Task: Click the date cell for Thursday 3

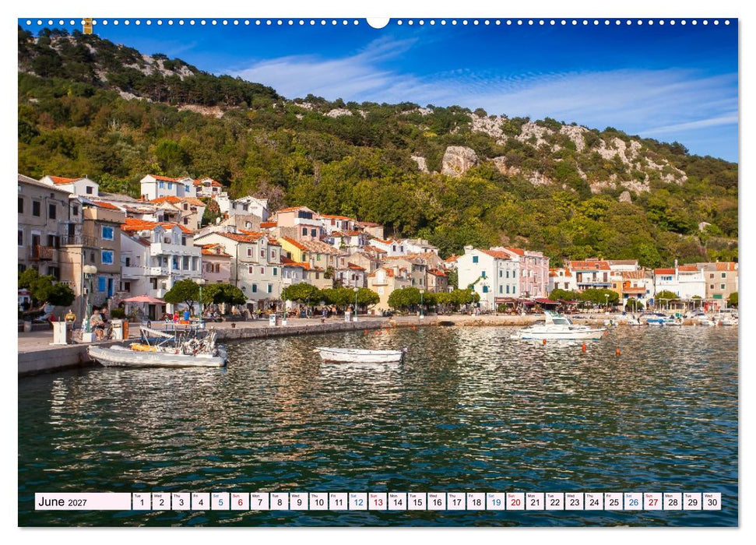Action: [x=181, y=501]
